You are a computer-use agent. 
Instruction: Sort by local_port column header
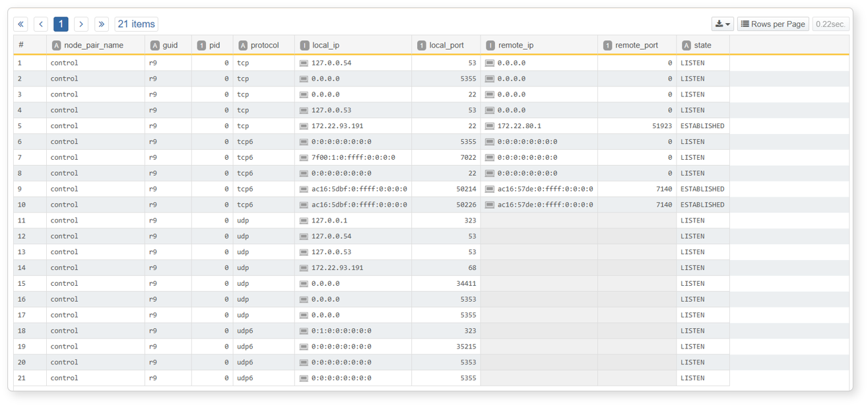(446, 46)
